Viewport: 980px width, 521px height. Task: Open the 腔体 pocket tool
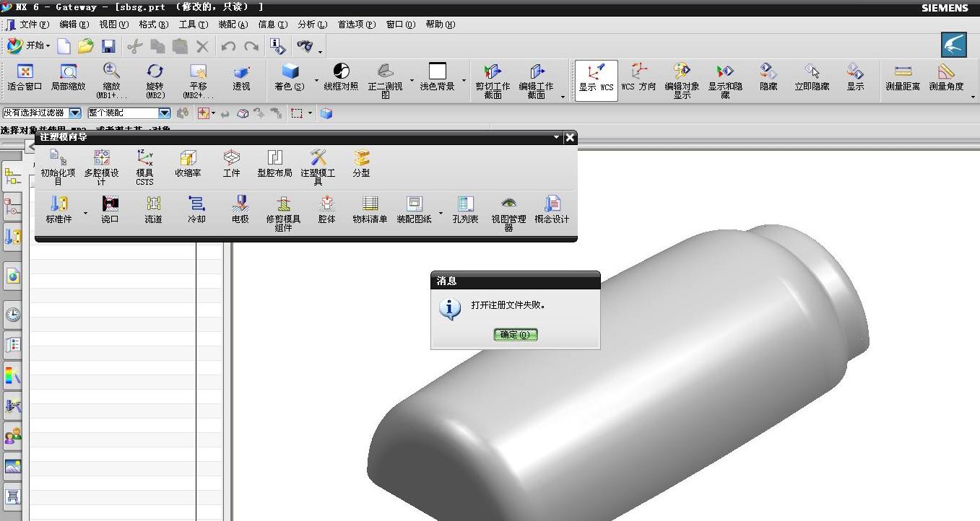(x=326, y=211)
